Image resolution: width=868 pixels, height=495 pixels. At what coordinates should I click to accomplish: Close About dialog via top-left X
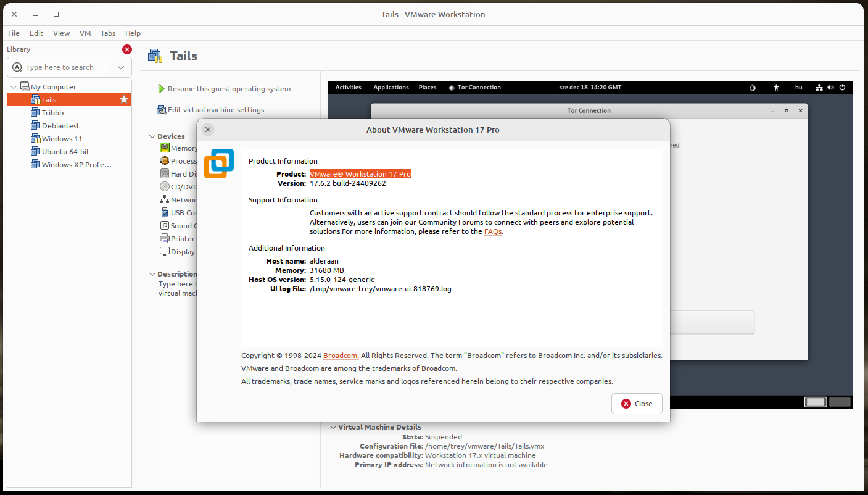click(208, 130)
